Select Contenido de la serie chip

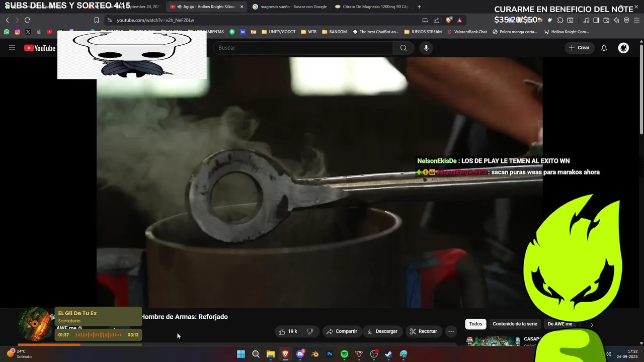pyautogui.click(x=515, y=324)
